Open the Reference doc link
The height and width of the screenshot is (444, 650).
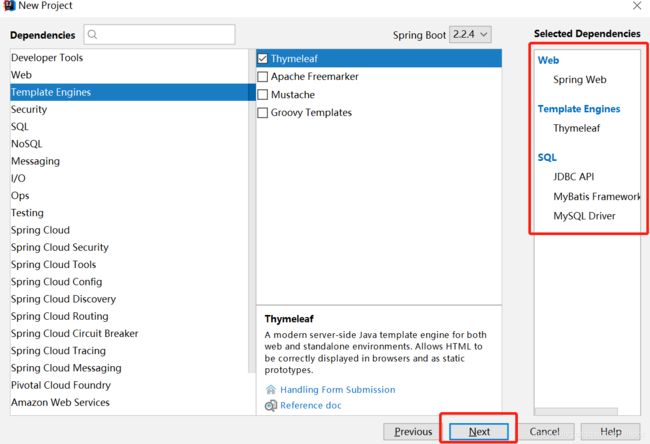coord(310,405)
